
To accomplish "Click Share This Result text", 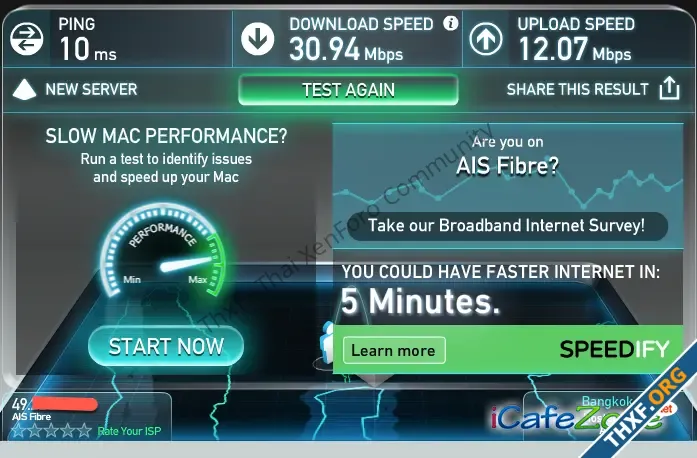I will [577, 89].
